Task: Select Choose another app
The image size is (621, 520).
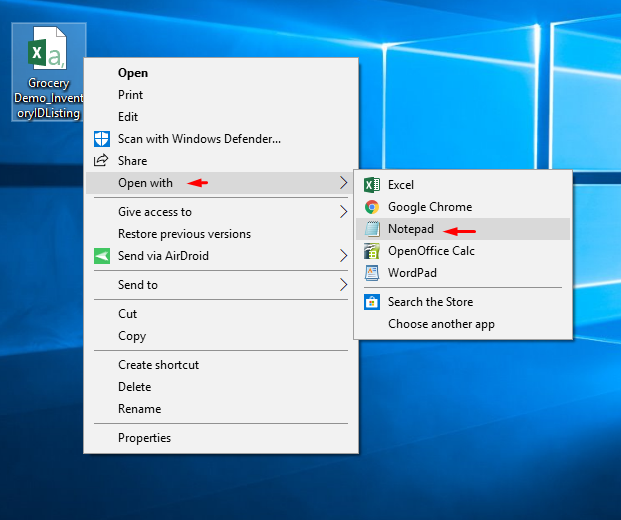Action: (463, 324)
